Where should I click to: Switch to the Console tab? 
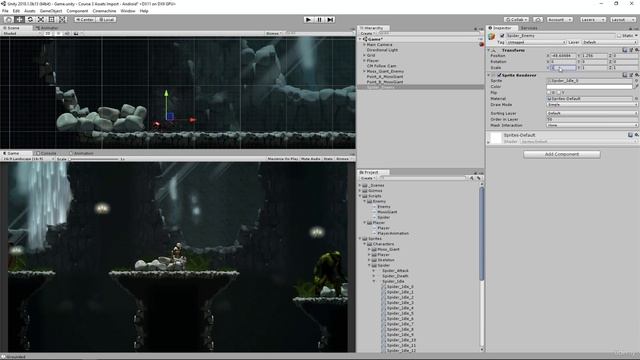coord(46,153)
